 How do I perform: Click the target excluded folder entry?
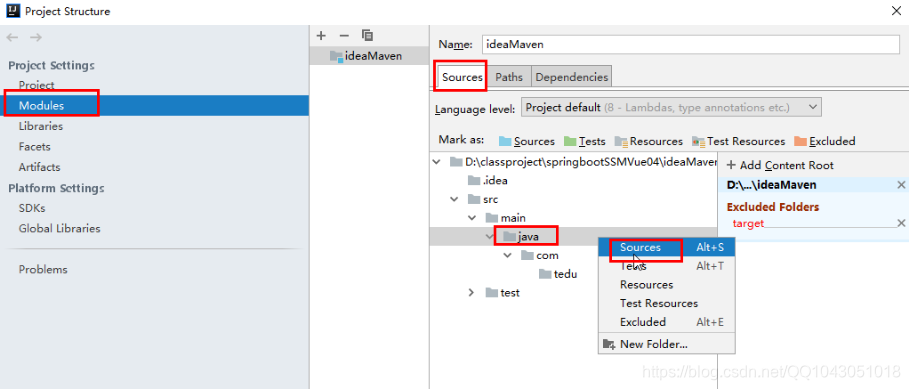[748, 223]
